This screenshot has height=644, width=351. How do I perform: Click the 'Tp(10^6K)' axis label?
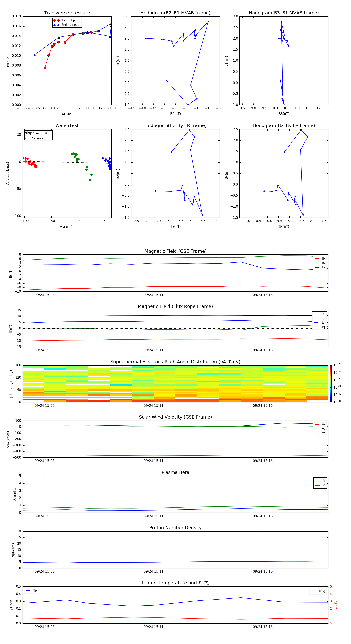tap(11, 605)
